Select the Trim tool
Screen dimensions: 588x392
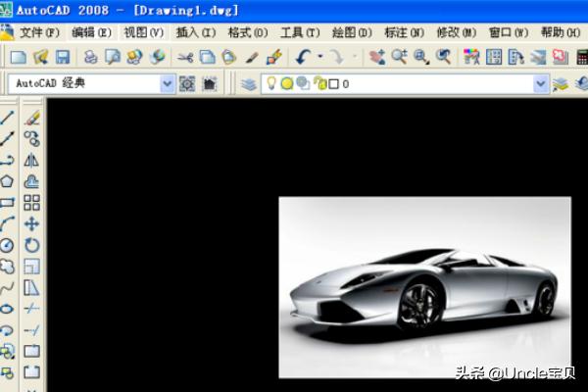(x=32, y=309)
